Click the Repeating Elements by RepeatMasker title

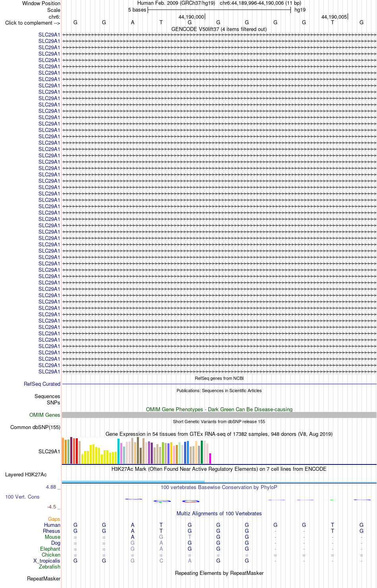(219, 573)
